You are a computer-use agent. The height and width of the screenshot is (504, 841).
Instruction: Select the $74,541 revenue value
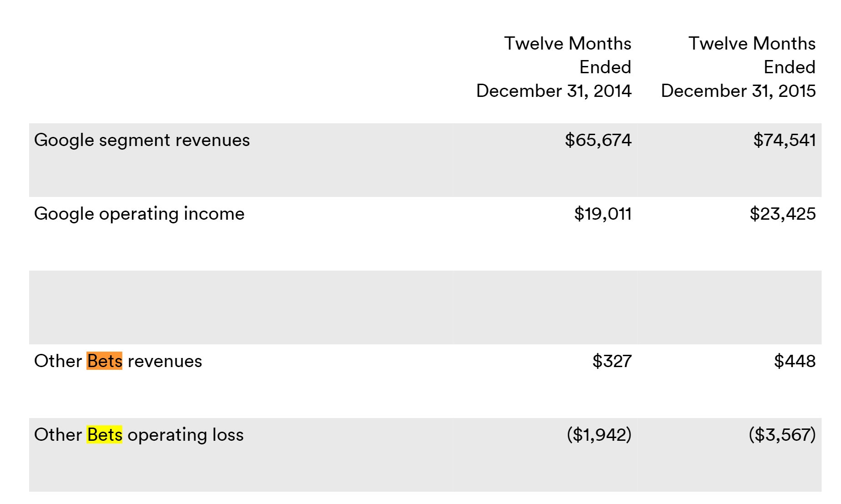pyautogui.click(x=784, y=140)
